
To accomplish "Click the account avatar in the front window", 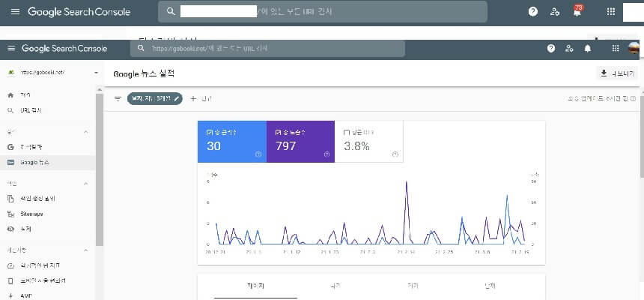I will click(634, 48).
